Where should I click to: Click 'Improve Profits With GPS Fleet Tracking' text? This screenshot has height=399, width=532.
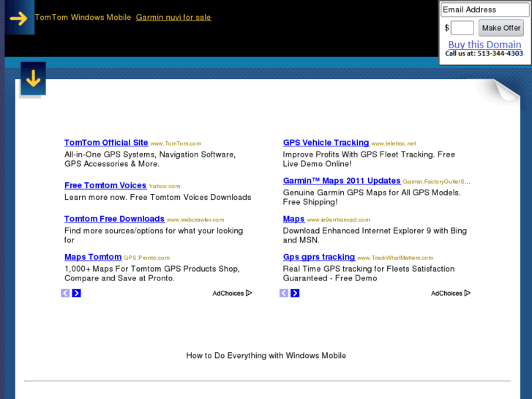(369, 160)
